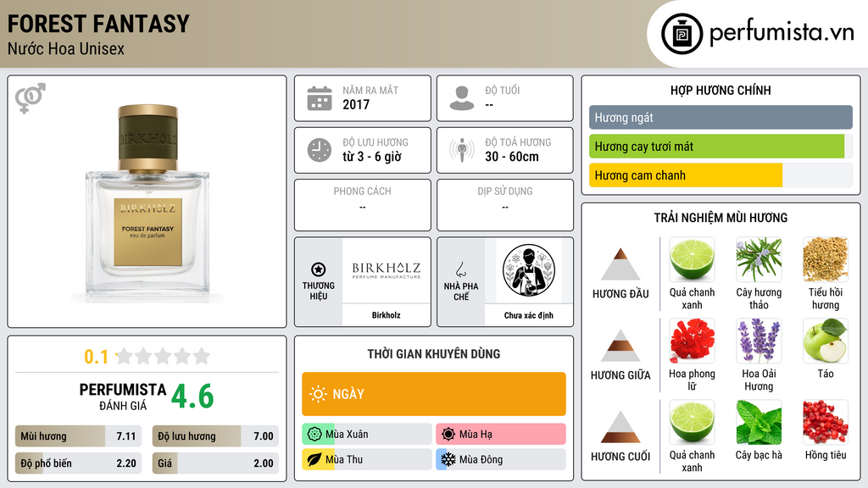This screenshot has width=868, height=488.
Task: Click the flower icon for Mùa Xuân
Action: click(314, 434)
